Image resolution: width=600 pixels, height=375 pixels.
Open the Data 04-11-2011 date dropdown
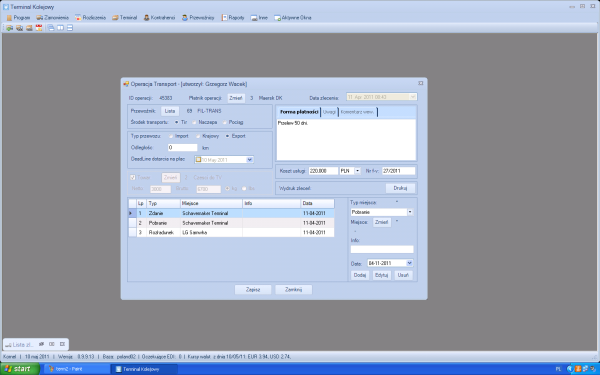pyautogui.click(x=409, y=263)
